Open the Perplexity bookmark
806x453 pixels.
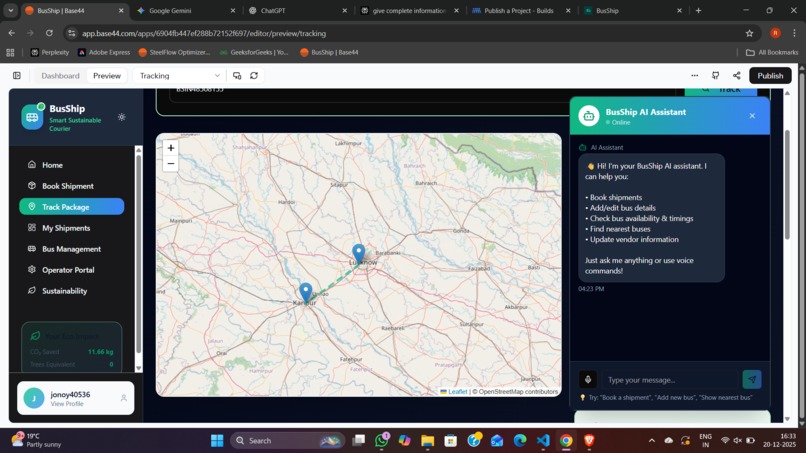point(49,52)
